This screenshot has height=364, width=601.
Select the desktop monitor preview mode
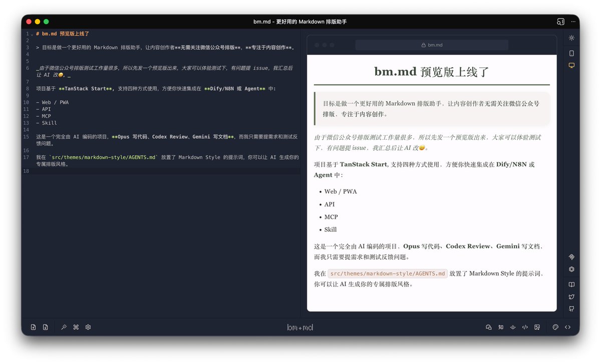coord(571,65)
